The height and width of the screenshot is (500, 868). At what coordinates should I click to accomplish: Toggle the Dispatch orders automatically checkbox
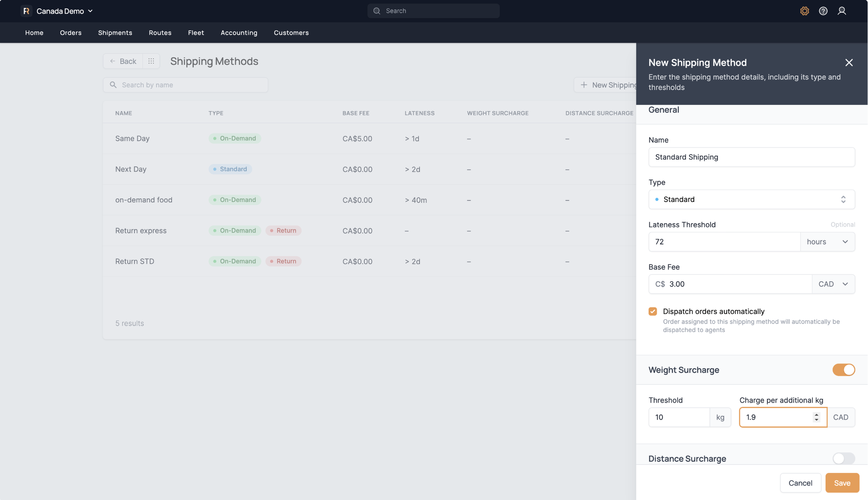click(x=653, y=311)
